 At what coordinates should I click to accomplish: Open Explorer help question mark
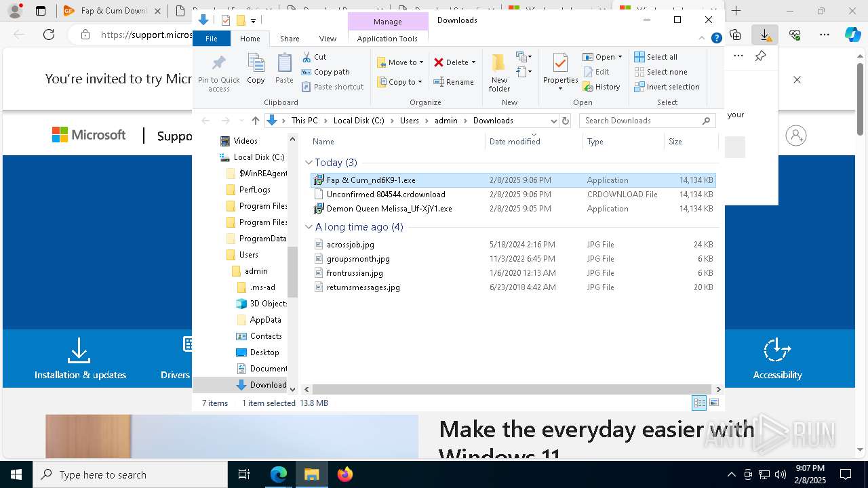[716, 39]
